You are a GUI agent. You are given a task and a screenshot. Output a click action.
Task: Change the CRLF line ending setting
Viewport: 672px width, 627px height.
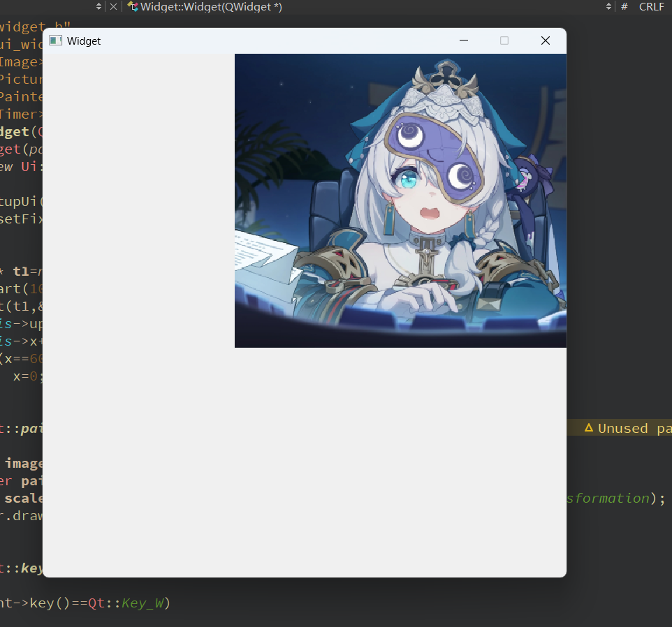click(x=652, y=7)
